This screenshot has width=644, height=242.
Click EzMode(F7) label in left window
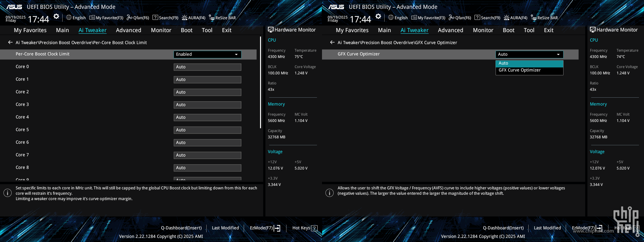(x=261, y=228)
